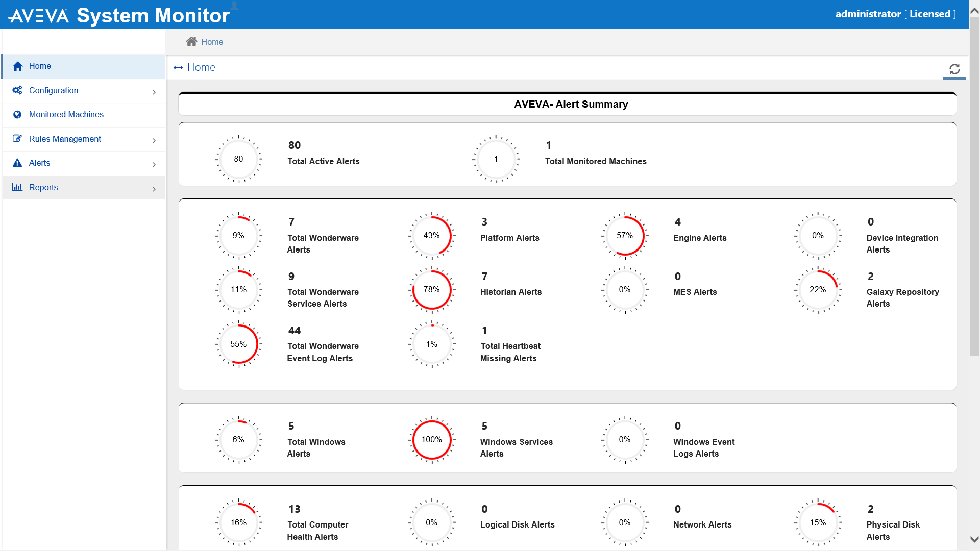The height and width of the screenshot is (551, 980).
Task: Click the user silhouette beside System Monitor title
Action: tap(235, 6)
